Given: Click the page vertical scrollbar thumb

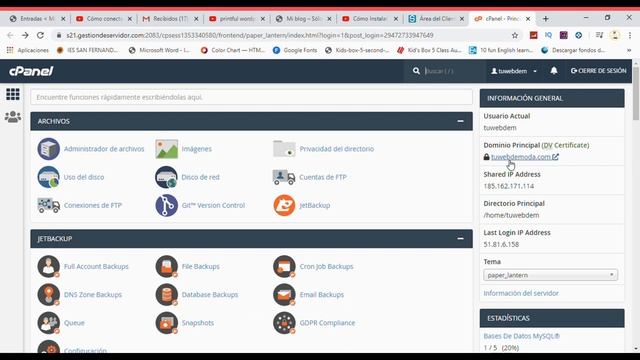Looking at the screenshot, I should [x=636, y=94].
